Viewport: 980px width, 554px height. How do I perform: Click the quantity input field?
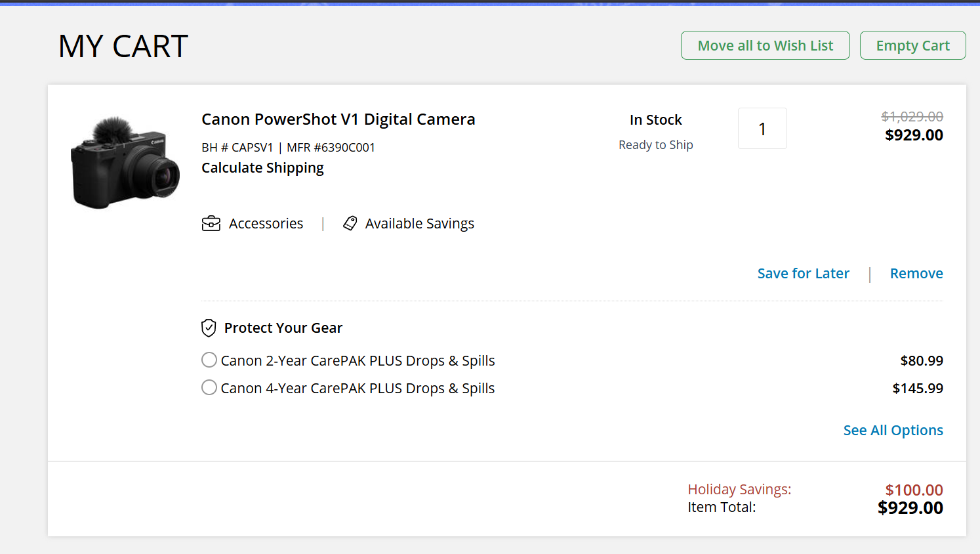[762, 129]
